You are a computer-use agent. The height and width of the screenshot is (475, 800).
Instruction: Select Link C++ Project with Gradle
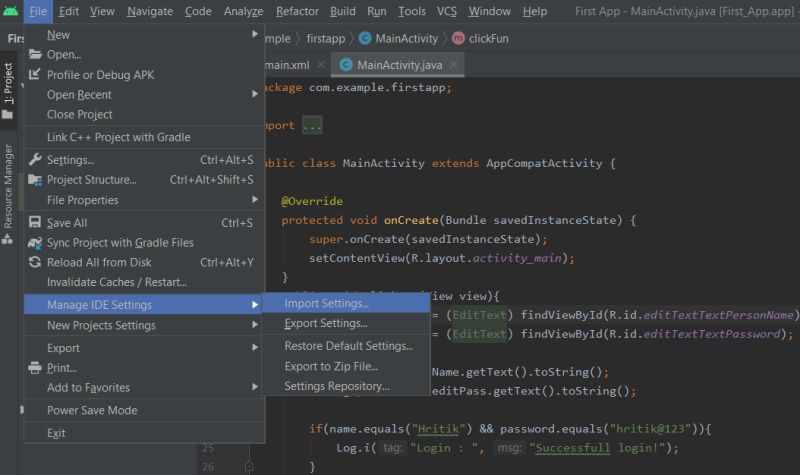coord(144,137)
